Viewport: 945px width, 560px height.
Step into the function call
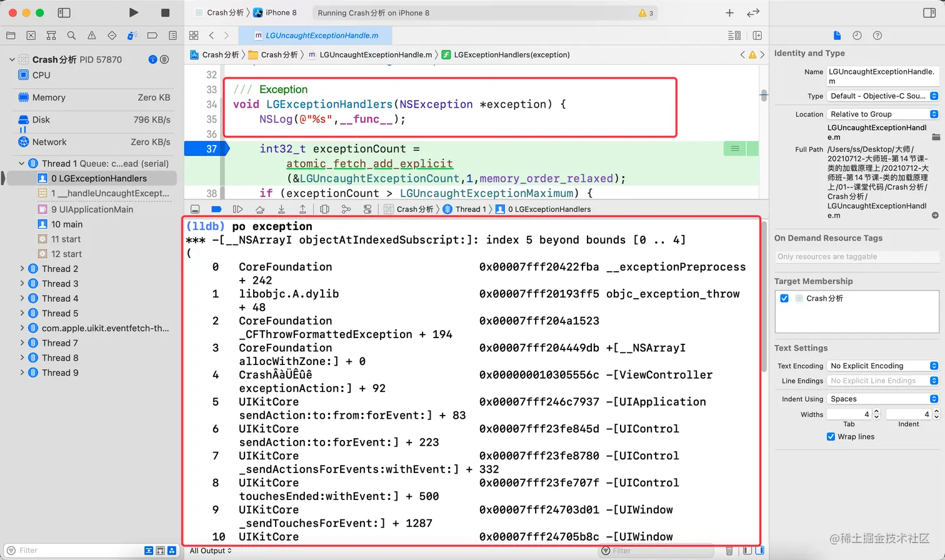click(281, 209)
